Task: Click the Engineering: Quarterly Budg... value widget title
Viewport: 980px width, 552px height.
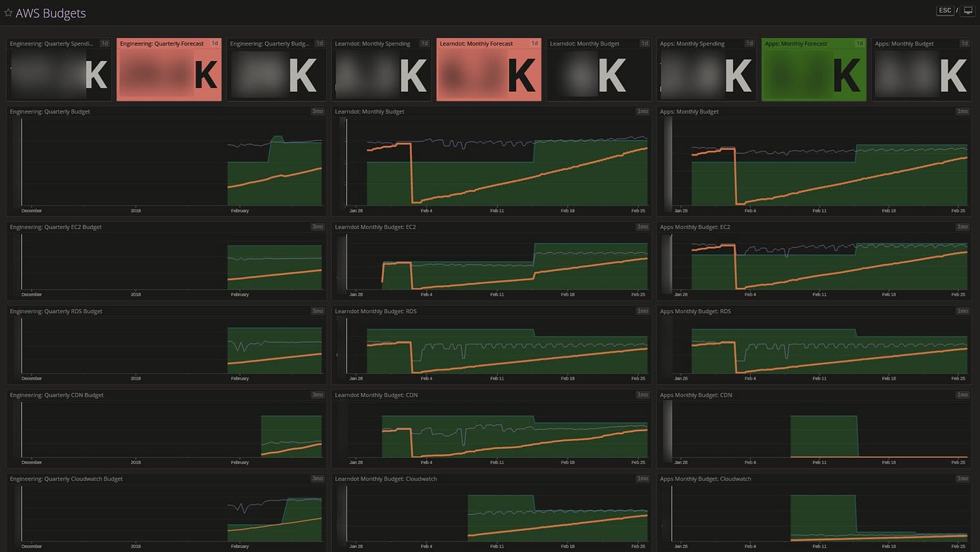Action: (269, 43)
